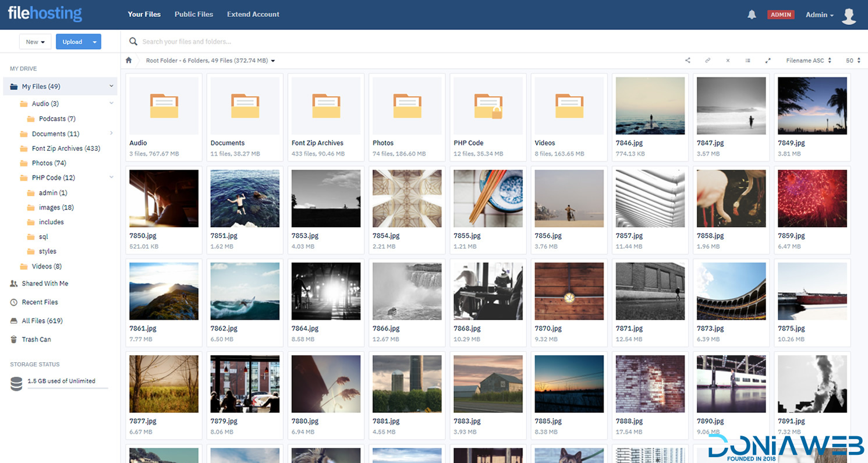Click the search magnifier icon
The image size is (868, 463).
click(133, 41)
